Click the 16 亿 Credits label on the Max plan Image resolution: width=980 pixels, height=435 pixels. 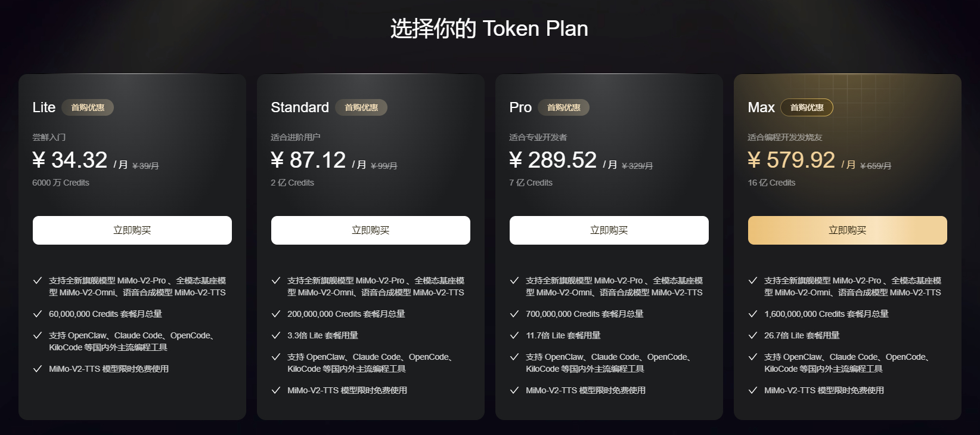(771, 183)
